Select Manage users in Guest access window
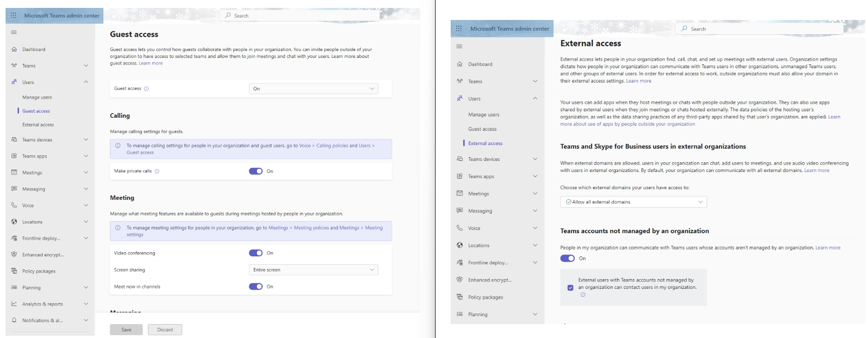The image size is (868, 338). [x=37, y=97]
